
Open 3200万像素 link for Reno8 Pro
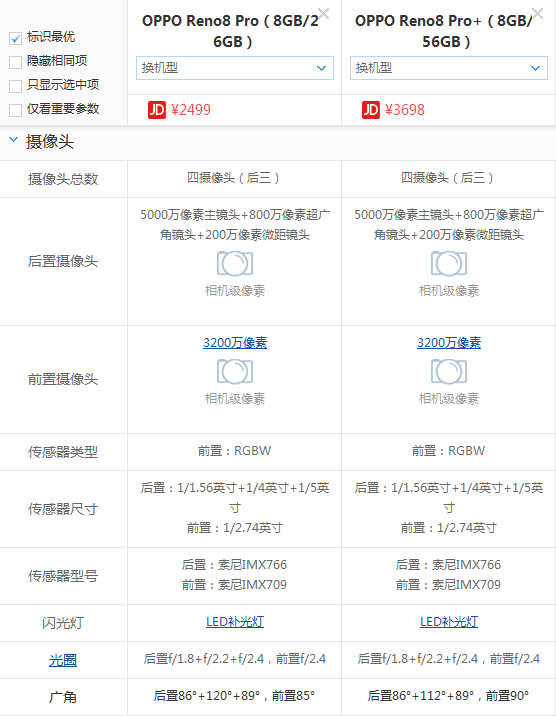(235, 343)
